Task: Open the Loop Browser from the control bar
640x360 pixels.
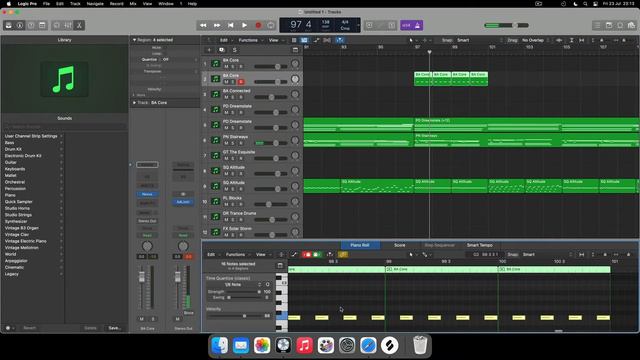Action: (620, 25)
